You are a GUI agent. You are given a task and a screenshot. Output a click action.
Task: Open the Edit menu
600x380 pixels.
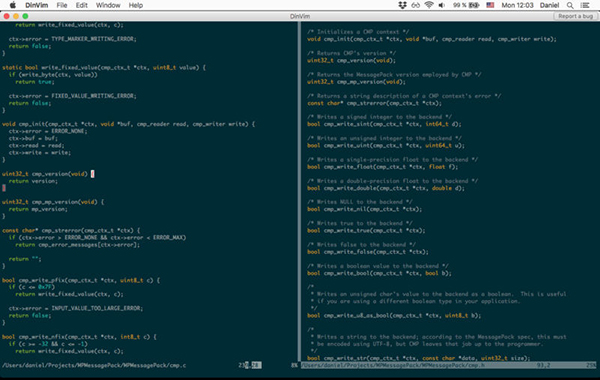(x=82, y=5)
